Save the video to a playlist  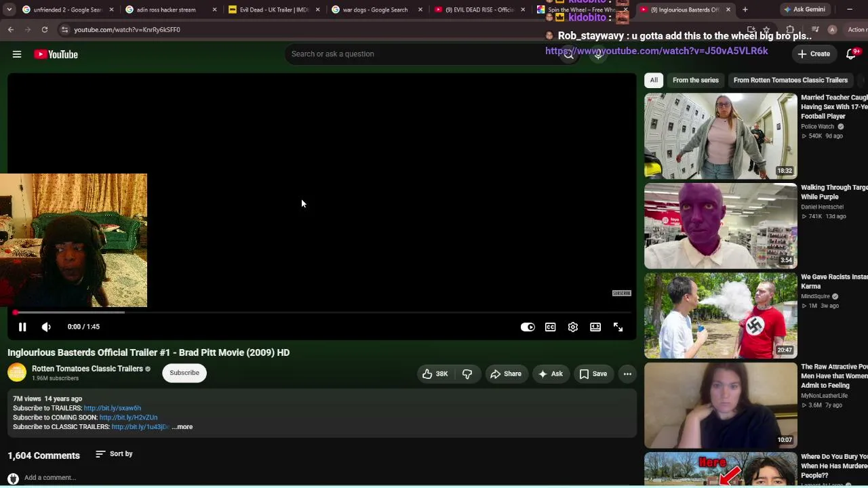(x=593, y=373)
